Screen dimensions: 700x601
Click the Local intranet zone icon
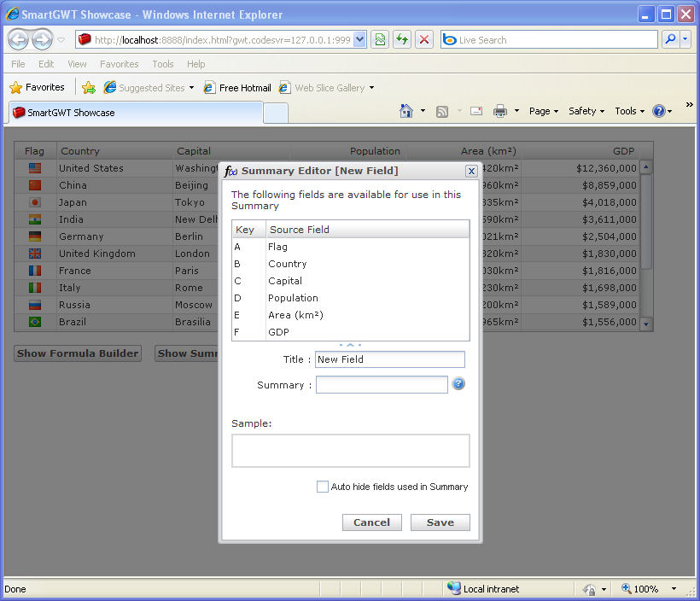point(454,588)
